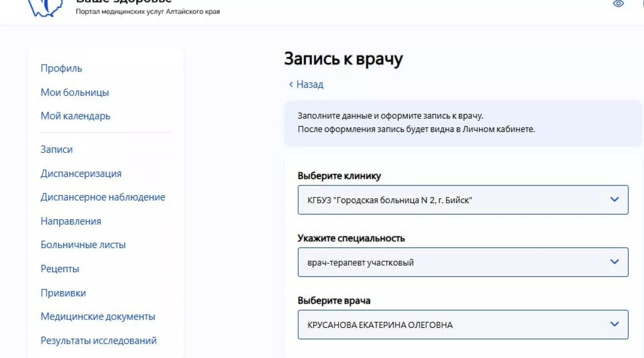The width and height of the screenshot is (644, 358).
Task: Go to Прививки section
Action: click(x=63, y=293)
